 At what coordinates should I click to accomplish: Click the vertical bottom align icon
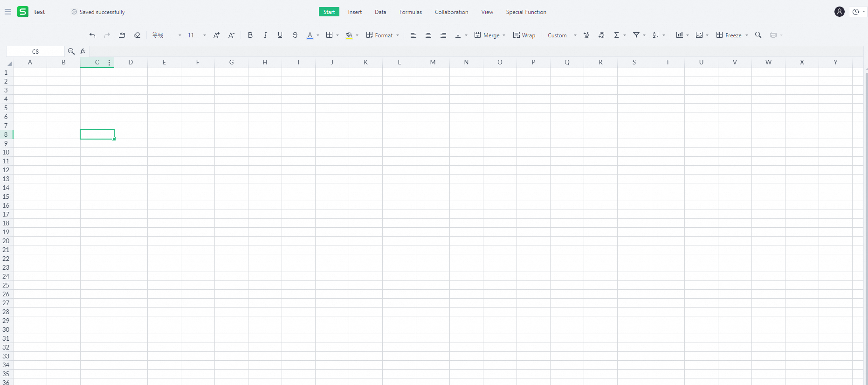tap(458, 35)
